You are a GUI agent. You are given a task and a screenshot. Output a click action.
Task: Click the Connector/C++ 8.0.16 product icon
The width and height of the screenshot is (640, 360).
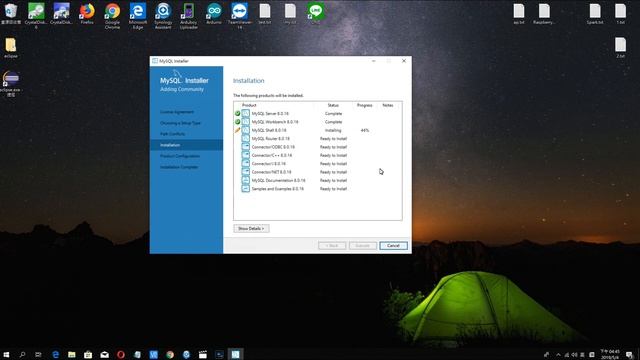click(245, 155)
